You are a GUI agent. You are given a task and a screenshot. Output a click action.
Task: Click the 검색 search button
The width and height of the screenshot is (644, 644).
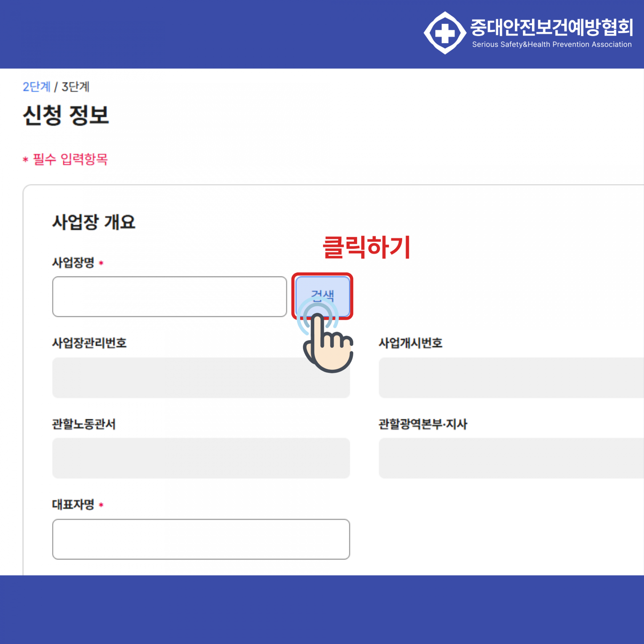point(322,296)
